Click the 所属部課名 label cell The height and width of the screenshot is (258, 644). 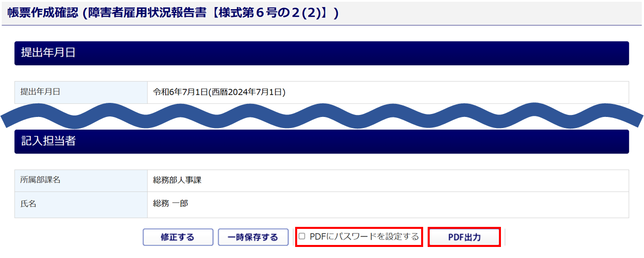click(81, 180)
